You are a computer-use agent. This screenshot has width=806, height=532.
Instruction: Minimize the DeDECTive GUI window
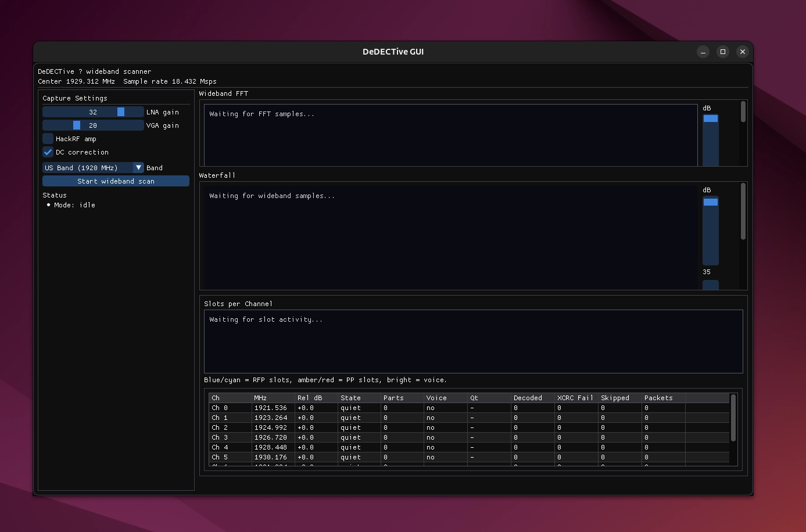click(x=703, y=52)
